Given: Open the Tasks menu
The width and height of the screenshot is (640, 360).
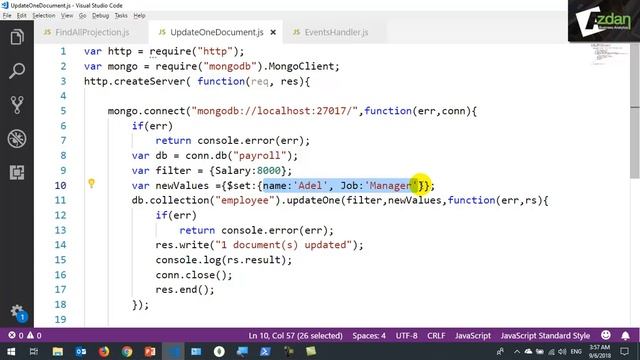Looking at the screenshot, I should tap(121, 16).
